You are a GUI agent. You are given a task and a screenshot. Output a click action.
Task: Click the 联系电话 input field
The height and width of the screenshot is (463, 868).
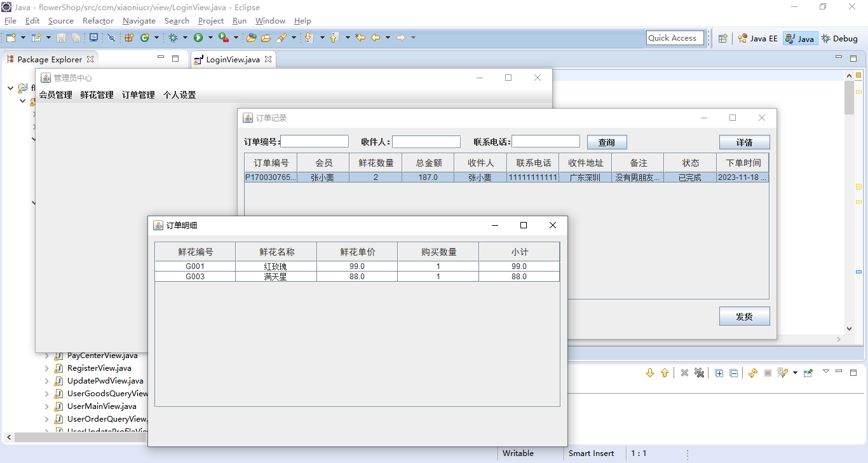546,142
